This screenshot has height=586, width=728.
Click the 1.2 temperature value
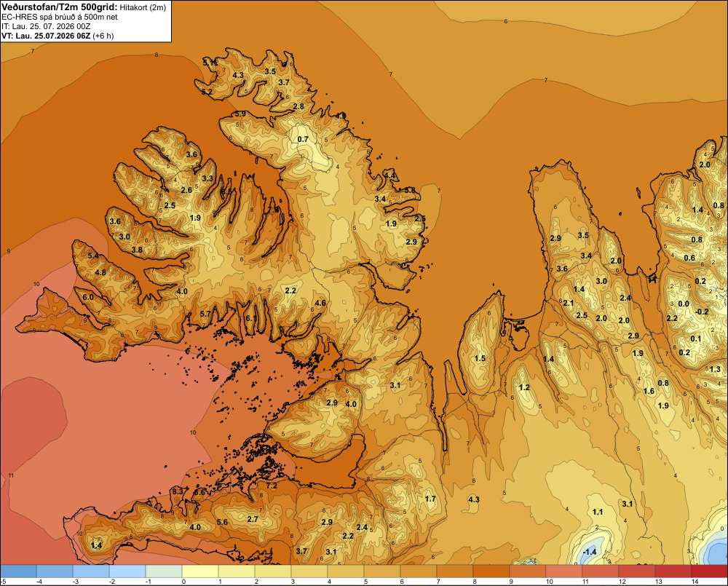pos(524,387)
